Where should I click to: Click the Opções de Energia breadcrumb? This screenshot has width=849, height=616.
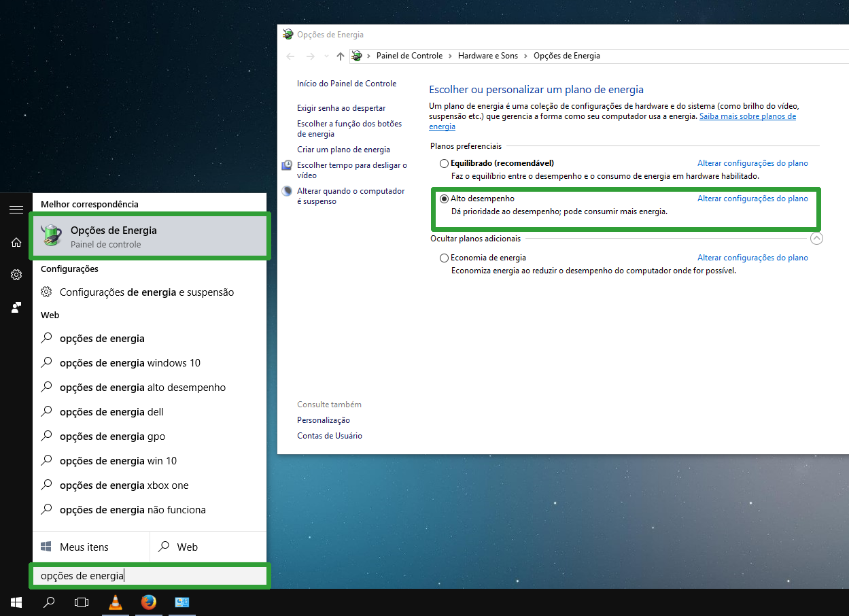pyautogui.click(x=567, y=56)
